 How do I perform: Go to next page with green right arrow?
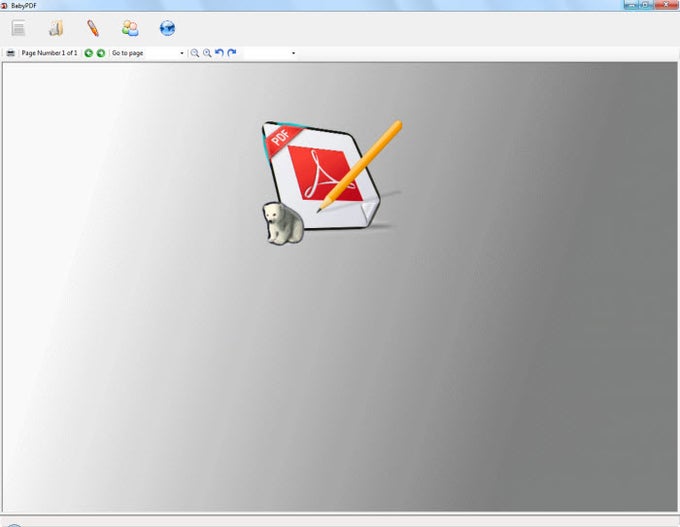101,53
